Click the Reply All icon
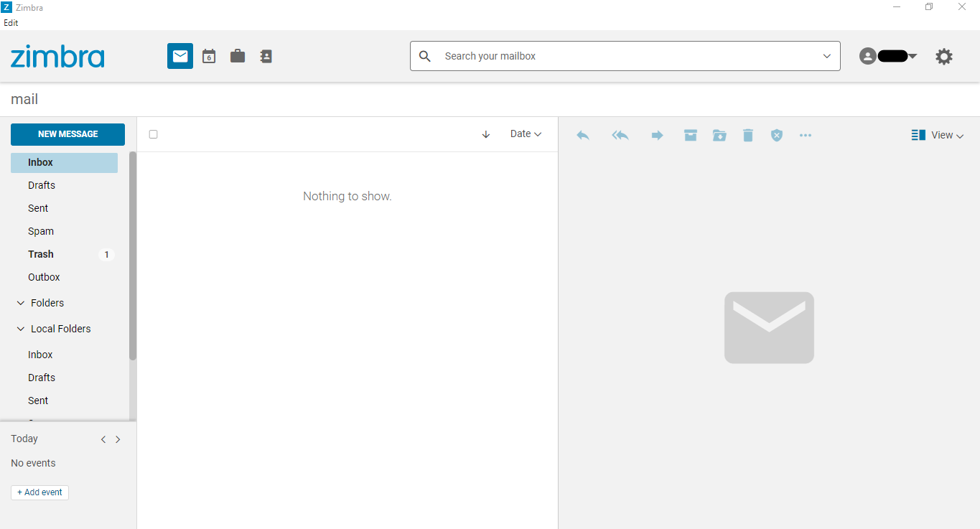980x529 pixels. (x=620, y=135)
